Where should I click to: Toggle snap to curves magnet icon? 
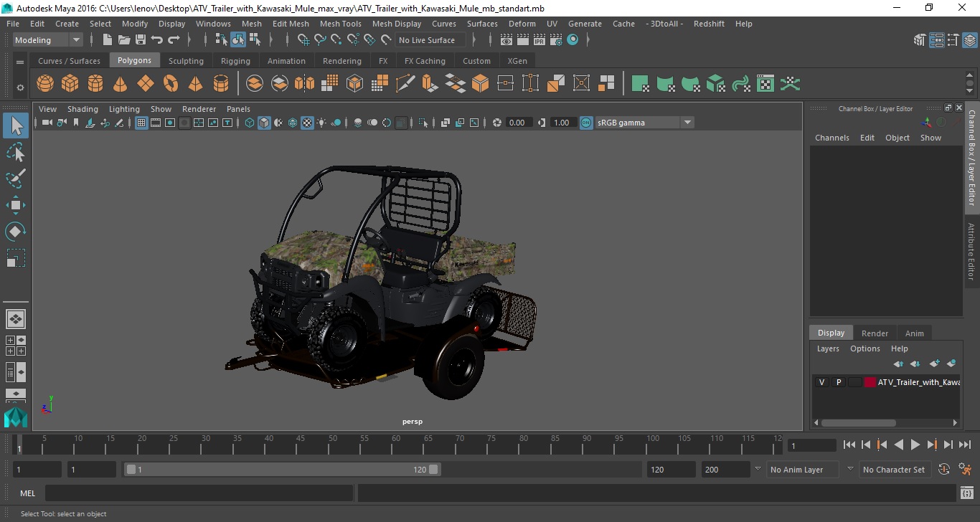pyautogui.click(x=320, y=40)
